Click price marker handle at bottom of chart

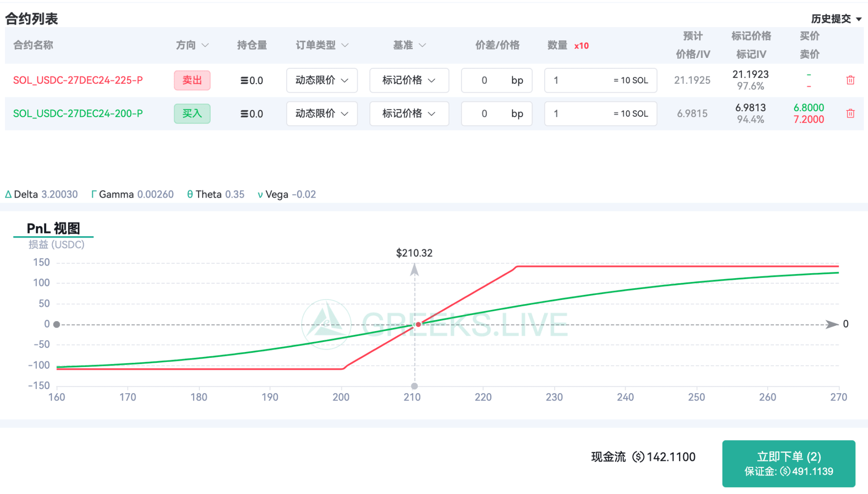(x=415, y=386)
